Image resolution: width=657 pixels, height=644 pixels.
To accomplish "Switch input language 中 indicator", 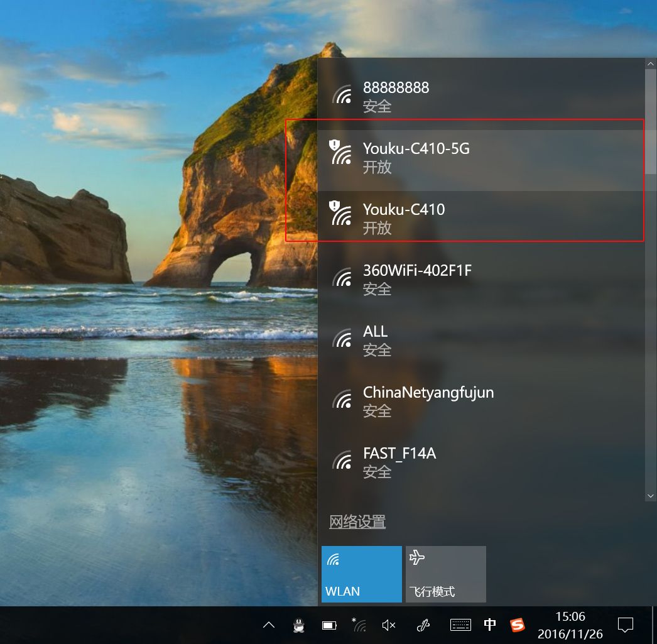I will click(x=490, y=625).
